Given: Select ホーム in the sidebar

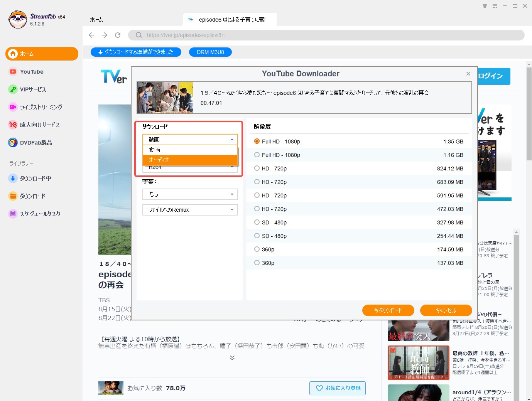Looking at the screenshot, I should tap(42, 54).
